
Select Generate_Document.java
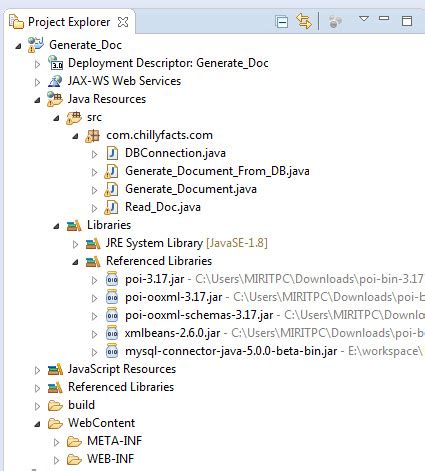191,189
